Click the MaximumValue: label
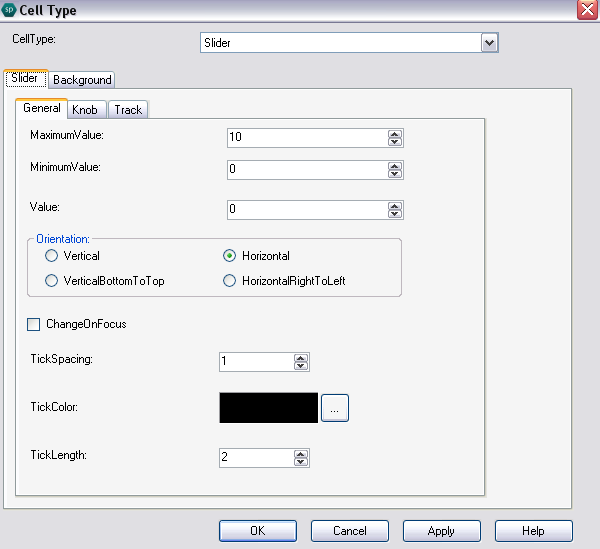Screen dimensions: 600x549 pos(67,135)
